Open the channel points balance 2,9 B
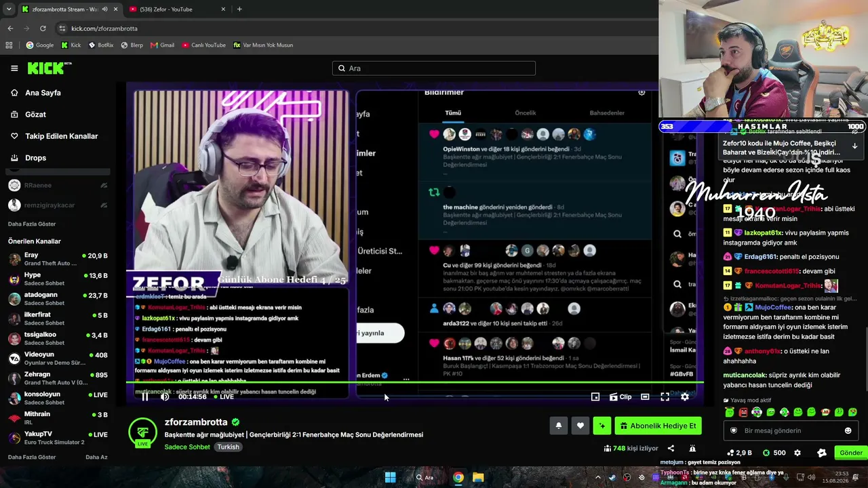Screen dimensions: 868x488 739,453
